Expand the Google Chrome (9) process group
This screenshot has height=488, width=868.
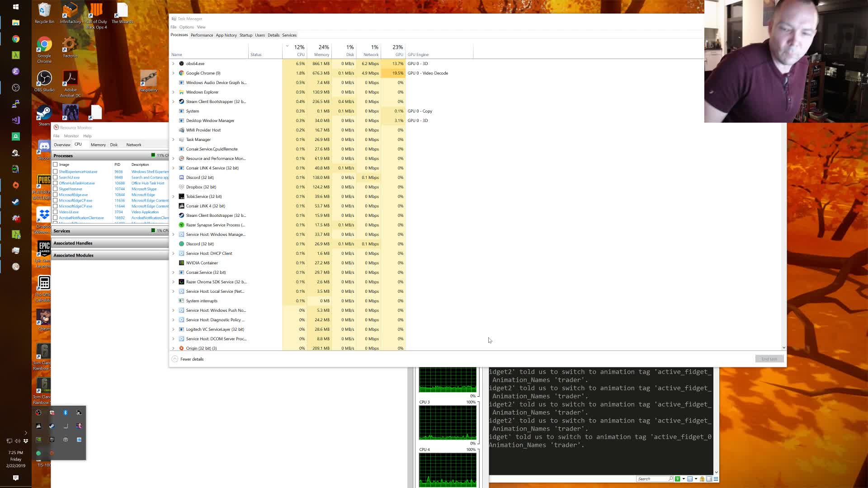click(x=173, y=73)
